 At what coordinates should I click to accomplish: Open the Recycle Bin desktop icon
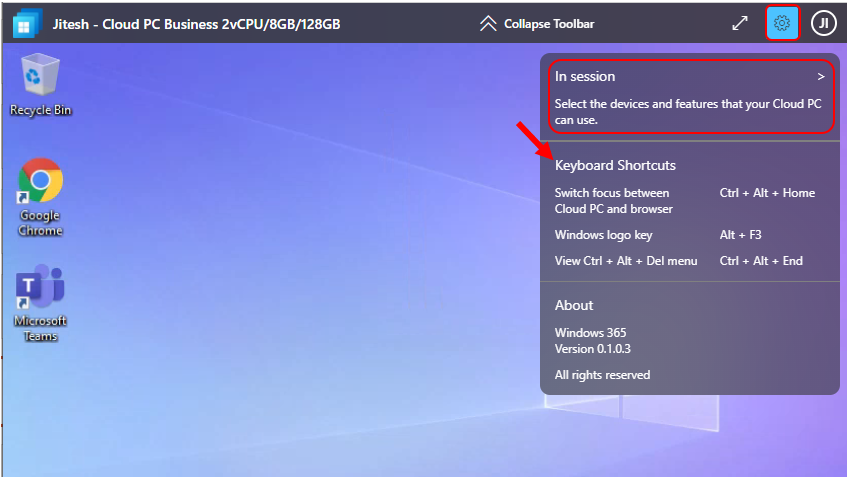coord(41,85)
